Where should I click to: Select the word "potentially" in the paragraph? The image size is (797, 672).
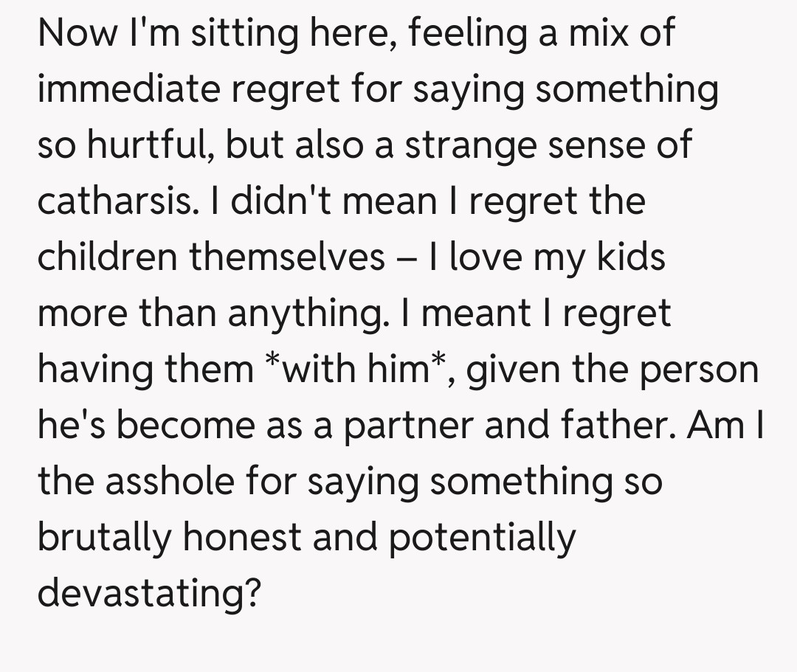[x=481, y=538]
